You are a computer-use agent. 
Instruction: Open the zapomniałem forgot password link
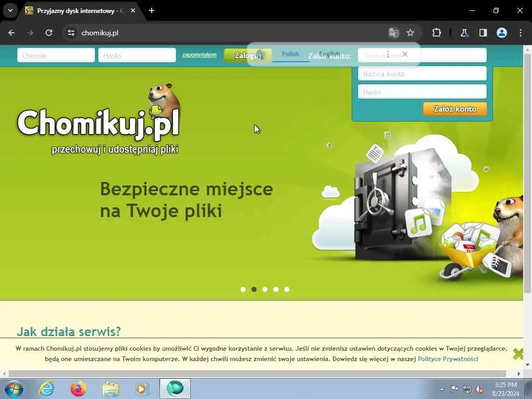[199, 55]
